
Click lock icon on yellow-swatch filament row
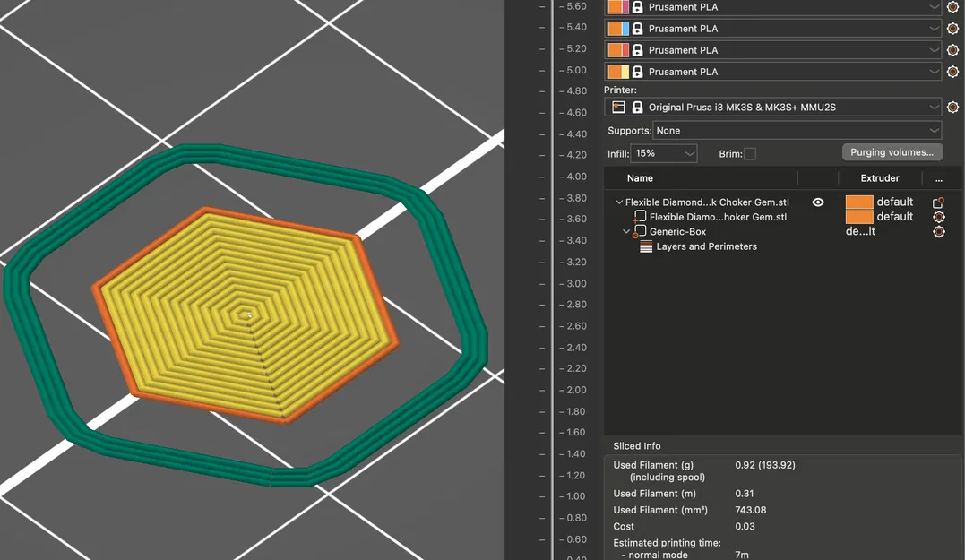[638, 72]
